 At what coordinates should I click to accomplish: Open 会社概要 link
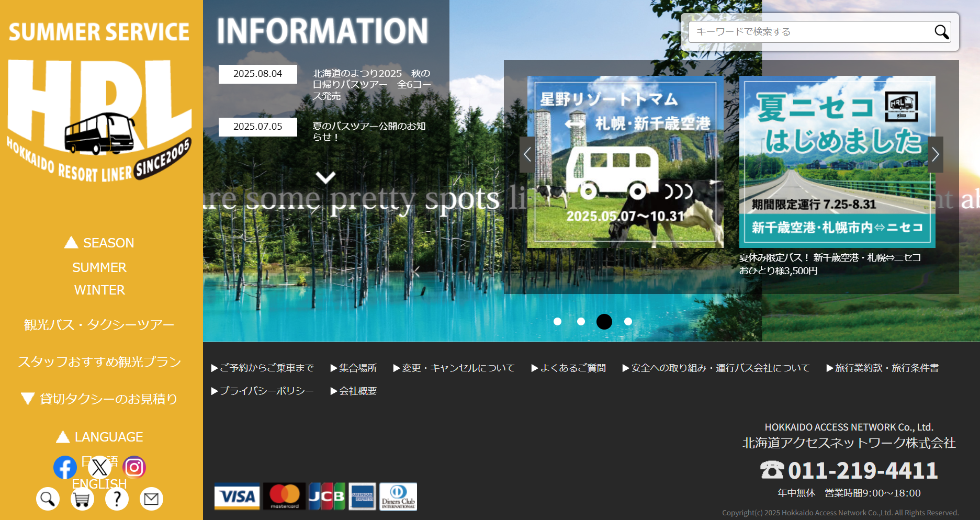353,391
